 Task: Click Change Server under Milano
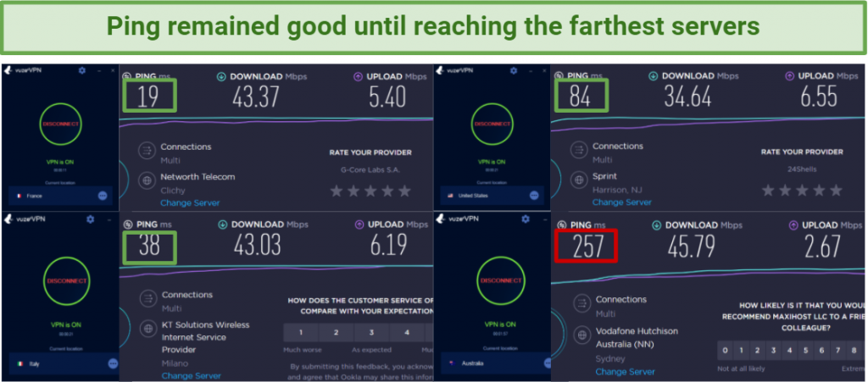(192, 376)
